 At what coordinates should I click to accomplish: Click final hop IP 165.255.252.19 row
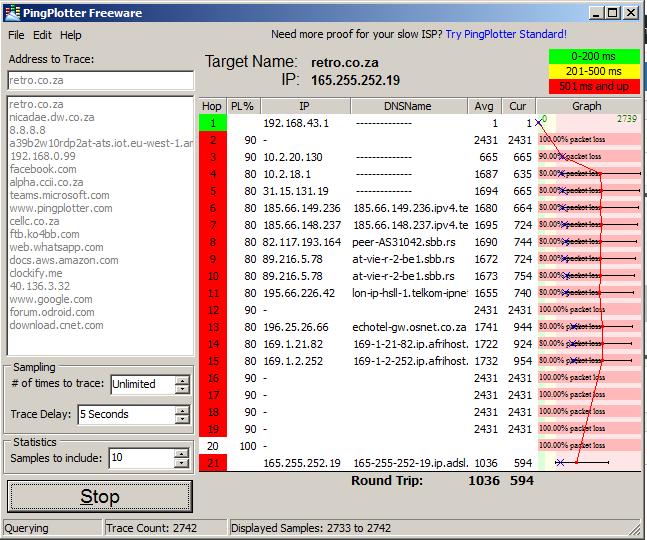pyautogui.click(x=302, y=463)
